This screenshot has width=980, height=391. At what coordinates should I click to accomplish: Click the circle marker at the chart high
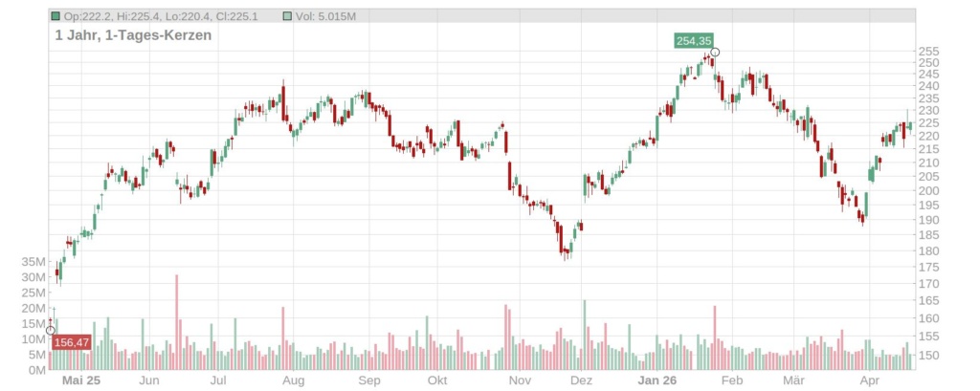(x=714, y=53)
